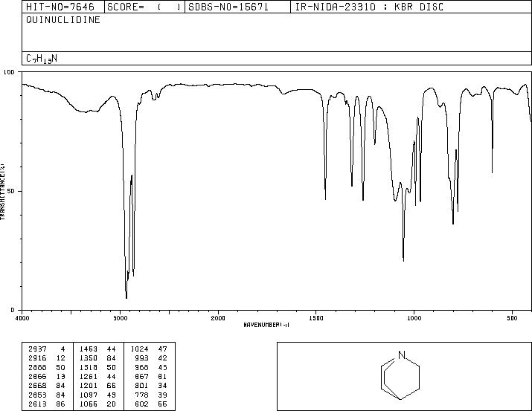Click the WAVENUMBER x-axis title

click(266, 325)
